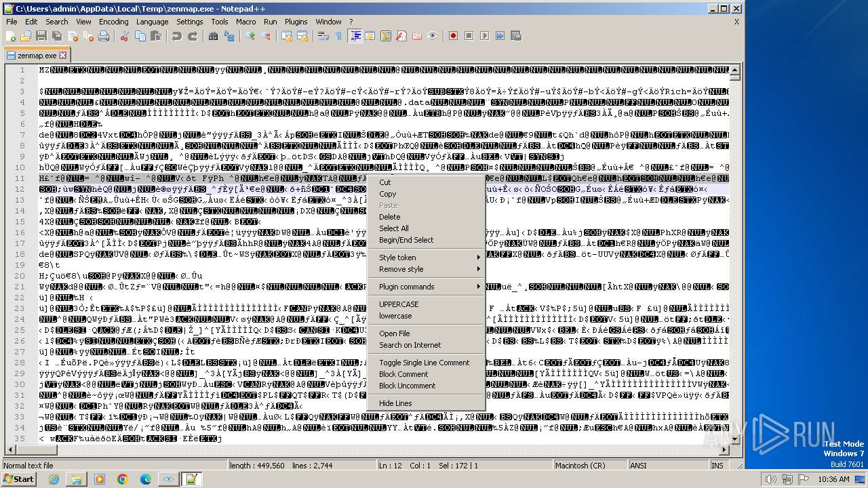The image size is (868, 488).
Task: Click Block Comment in the context menu
Action: [427, 374]
